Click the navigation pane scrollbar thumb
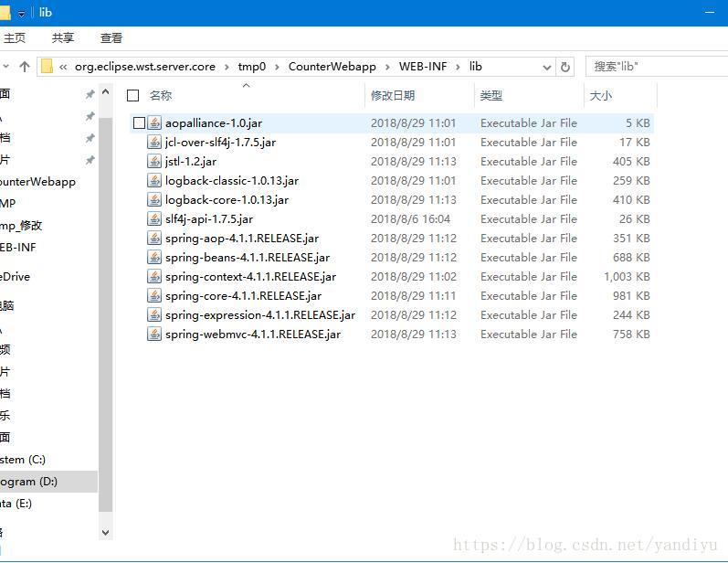The width and height of the screenshot is (728, 563). pos(105,314)
